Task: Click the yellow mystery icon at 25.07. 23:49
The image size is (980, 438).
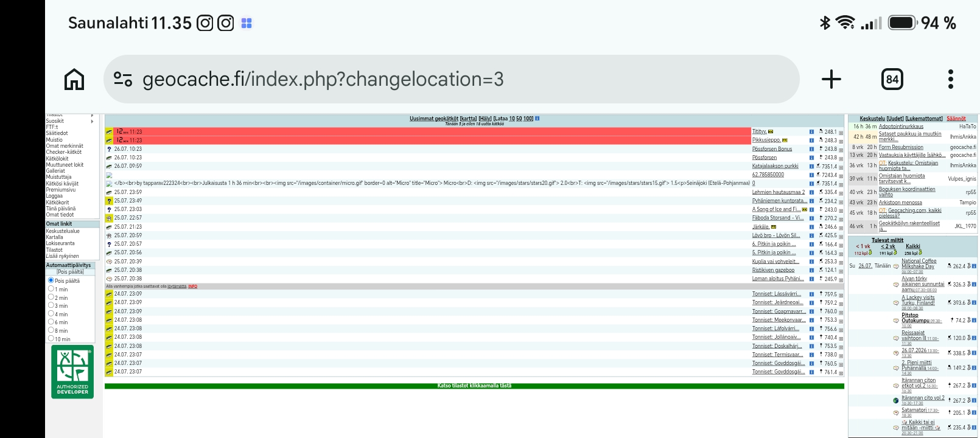Action: tap(109, 201)
